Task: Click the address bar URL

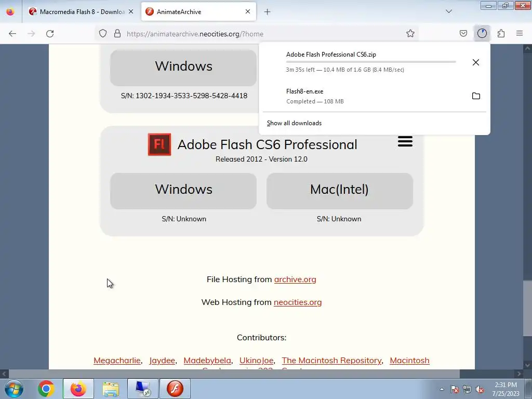Action: click(x=195, y=34)
